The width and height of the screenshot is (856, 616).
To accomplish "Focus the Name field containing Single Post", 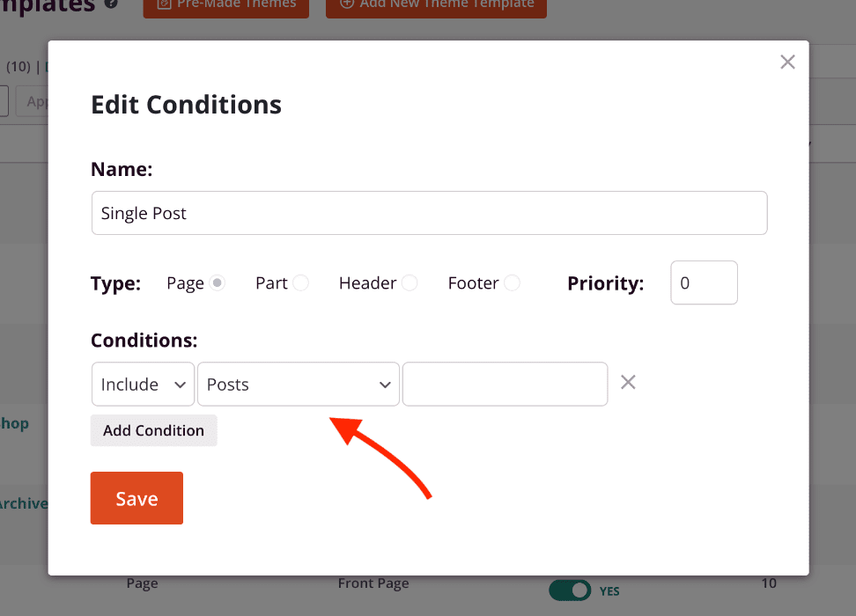I will 429,213.
